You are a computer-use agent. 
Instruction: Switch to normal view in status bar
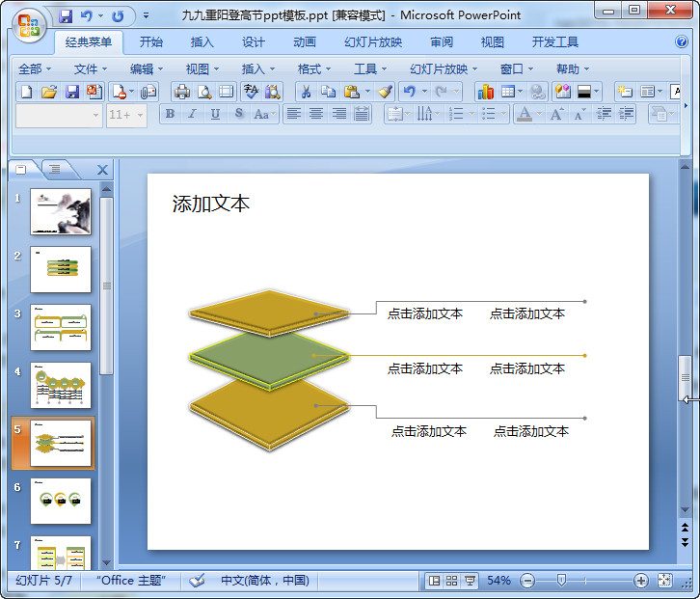(x=434, y=581)
